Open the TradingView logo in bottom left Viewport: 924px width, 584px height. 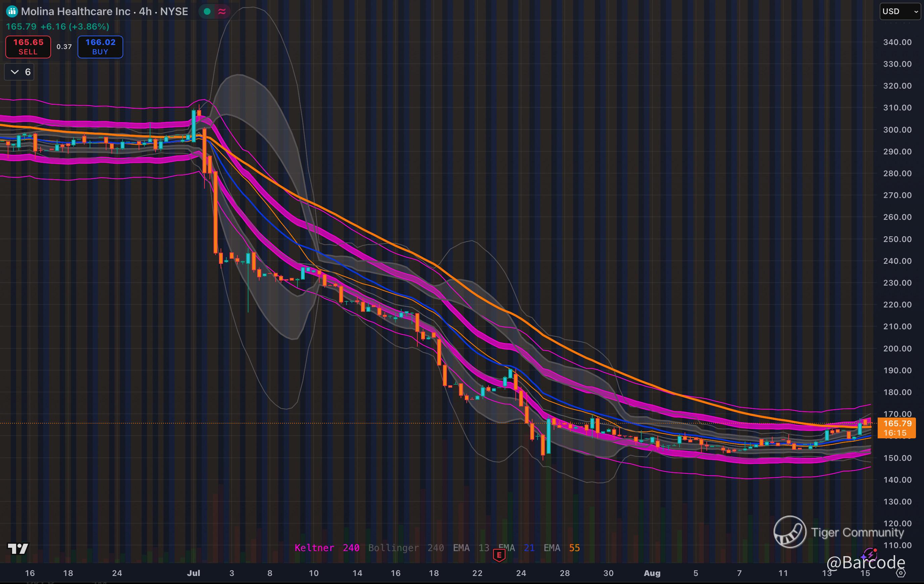click(x=18, y=549)
